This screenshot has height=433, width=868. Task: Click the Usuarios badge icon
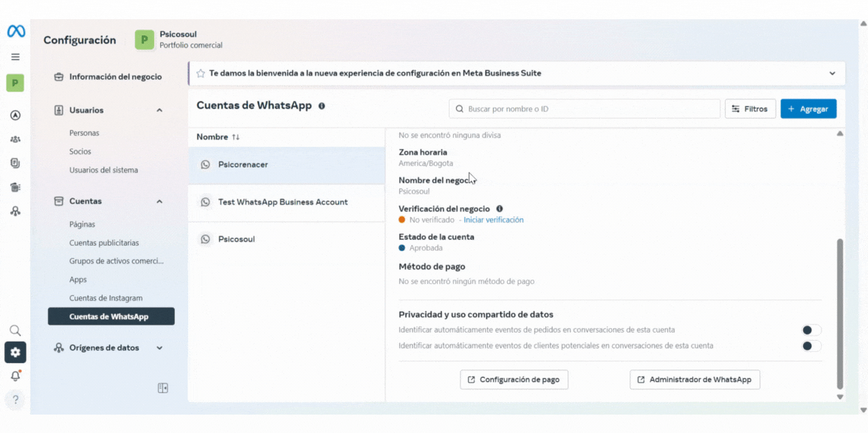(x=59, y=110)
